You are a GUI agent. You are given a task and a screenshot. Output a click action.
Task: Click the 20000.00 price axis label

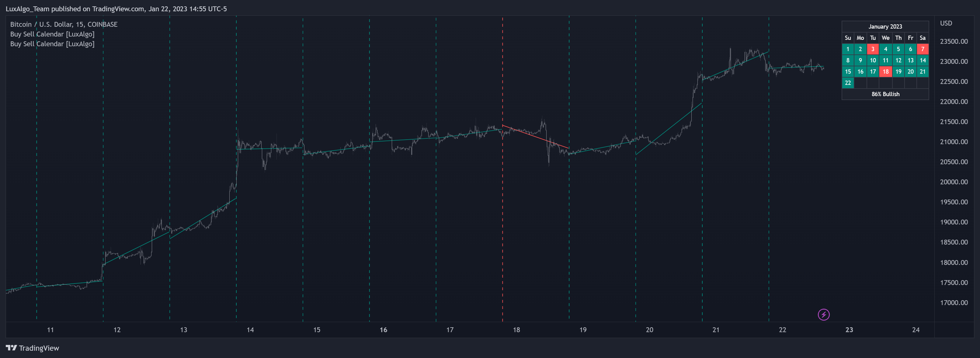pos(954,182)
